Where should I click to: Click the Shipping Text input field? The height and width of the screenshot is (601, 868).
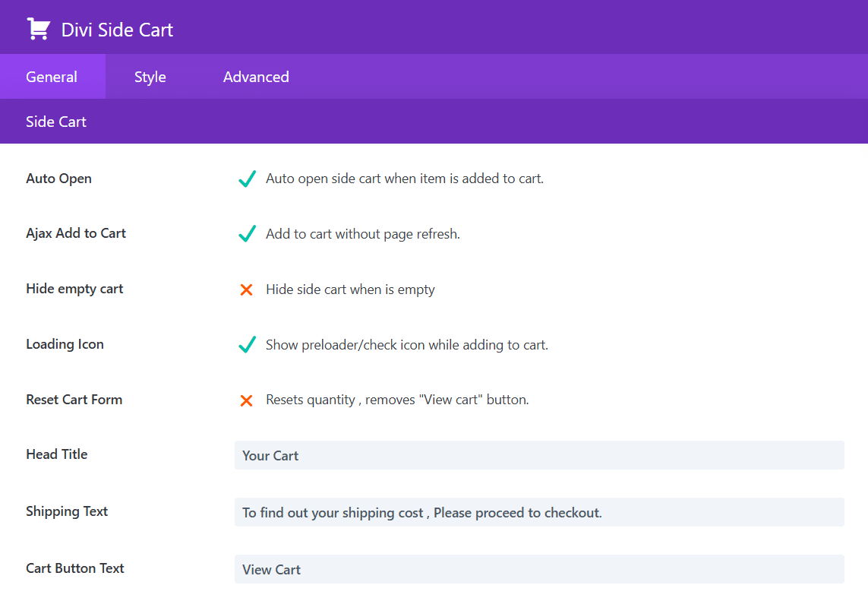click(x=539, y=512)
